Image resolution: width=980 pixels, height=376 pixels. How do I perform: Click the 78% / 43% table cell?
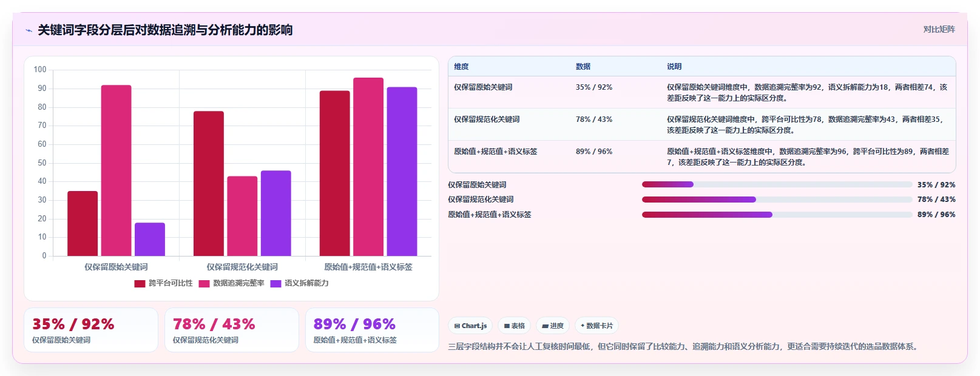click(x=594, y=119)
